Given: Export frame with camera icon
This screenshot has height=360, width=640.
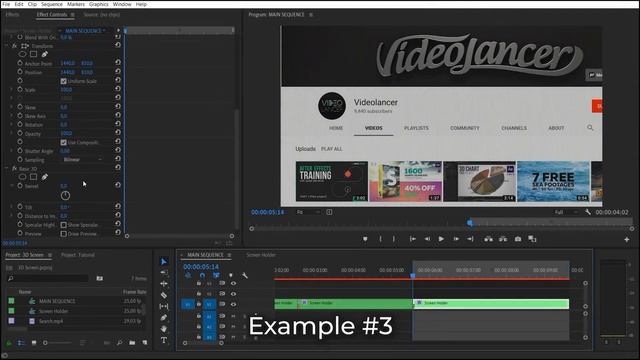Looking at the screenshot, I should (x=518, y=239).
